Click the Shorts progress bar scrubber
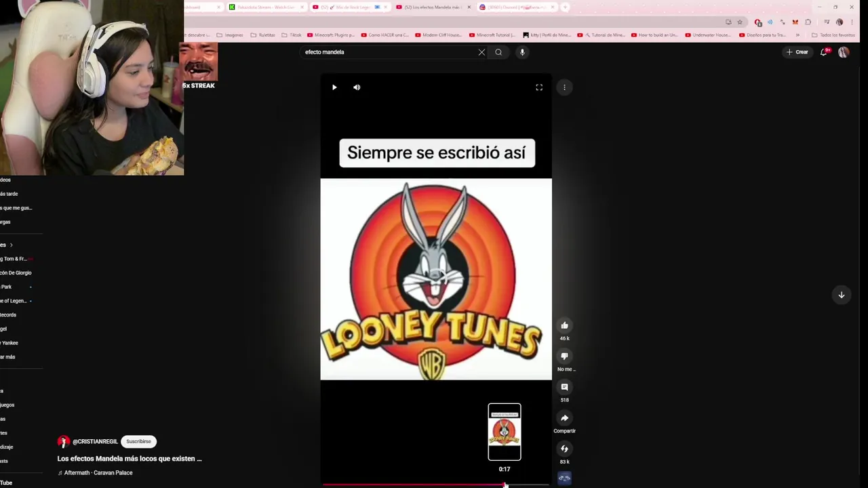This screenshot has height=488, width=868. (505, 485)
